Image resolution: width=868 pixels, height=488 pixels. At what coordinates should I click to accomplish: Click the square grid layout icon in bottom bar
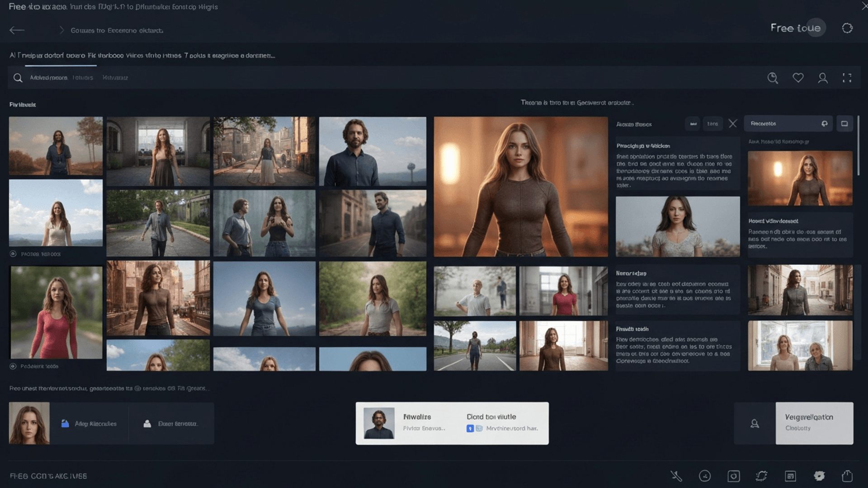pyautogui.click(x=790, y=476)
